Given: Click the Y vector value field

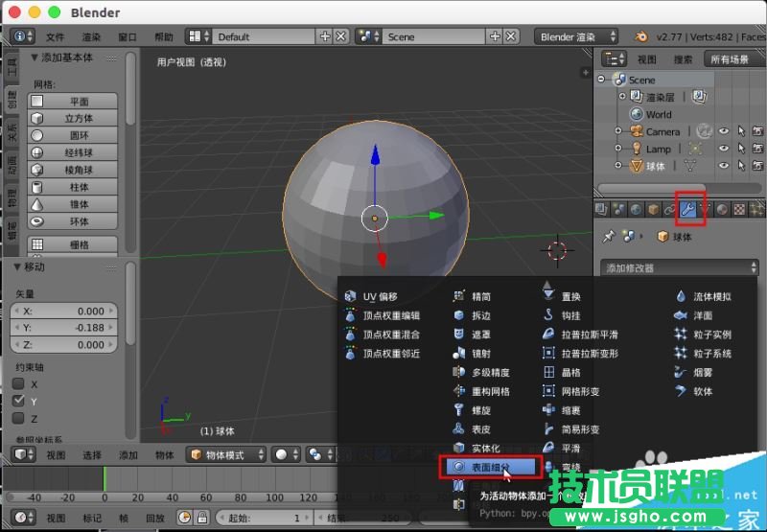Looking at the screenshot, I should tap(64, 328).
